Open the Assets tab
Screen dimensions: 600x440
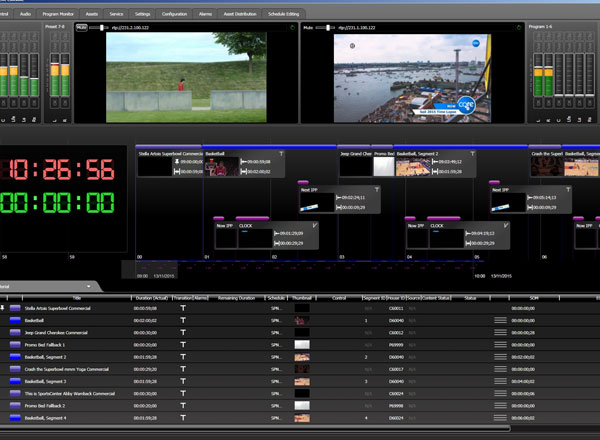coord(91,14)
